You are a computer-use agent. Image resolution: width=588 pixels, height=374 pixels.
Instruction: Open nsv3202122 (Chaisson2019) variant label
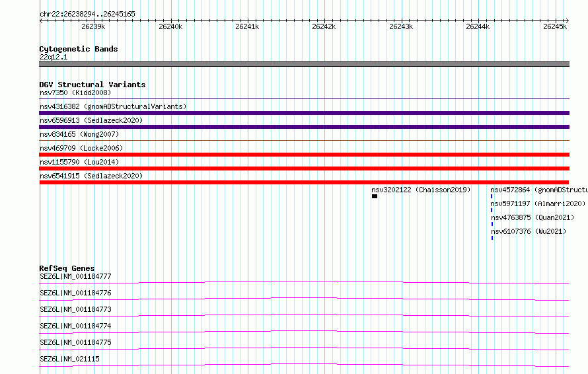point(421,190)
